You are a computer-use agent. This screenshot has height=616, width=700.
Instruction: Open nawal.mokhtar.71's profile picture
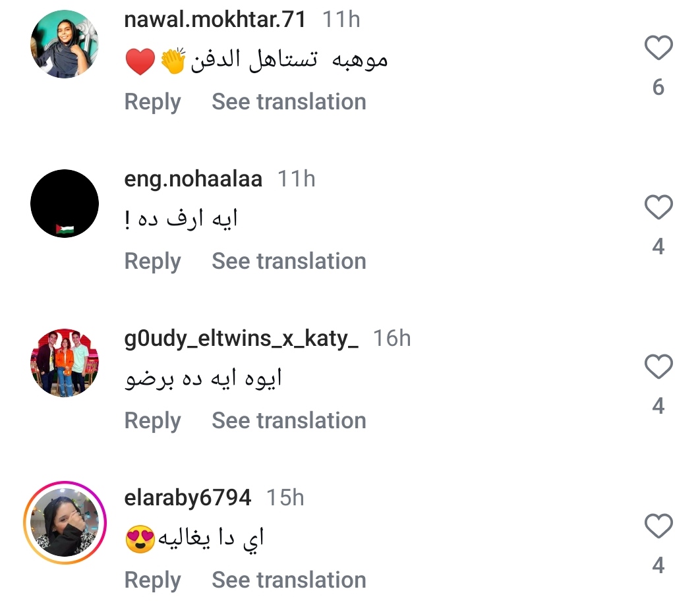pos(65,44)
